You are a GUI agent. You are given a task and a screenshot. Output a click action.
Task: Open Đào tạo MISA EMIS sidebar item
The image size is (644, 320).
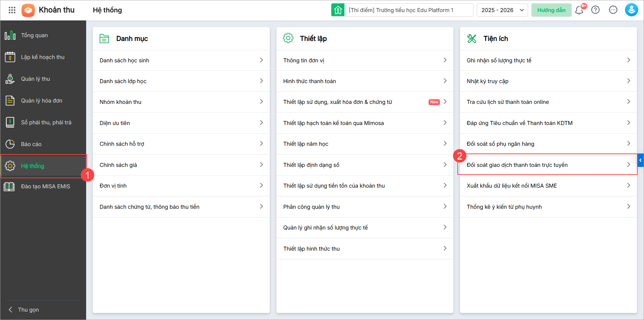coord(45,186)
